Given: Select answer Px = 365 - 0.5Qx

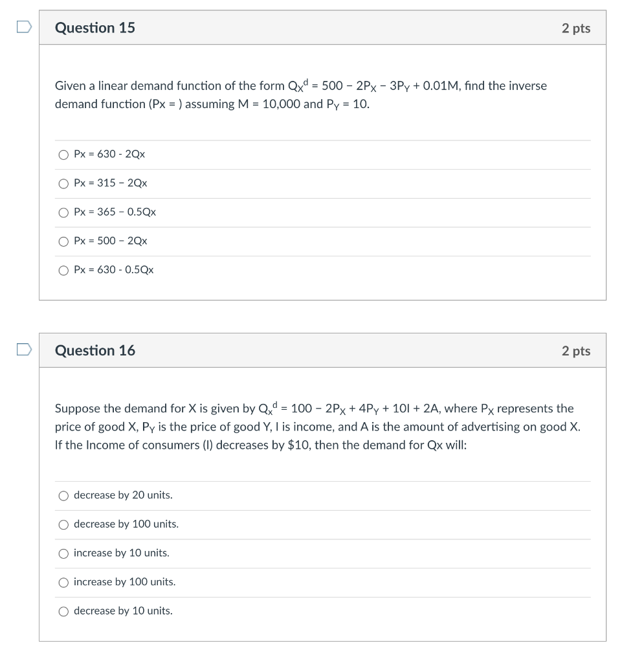Looking at the screenshot, I should [63, 212].
